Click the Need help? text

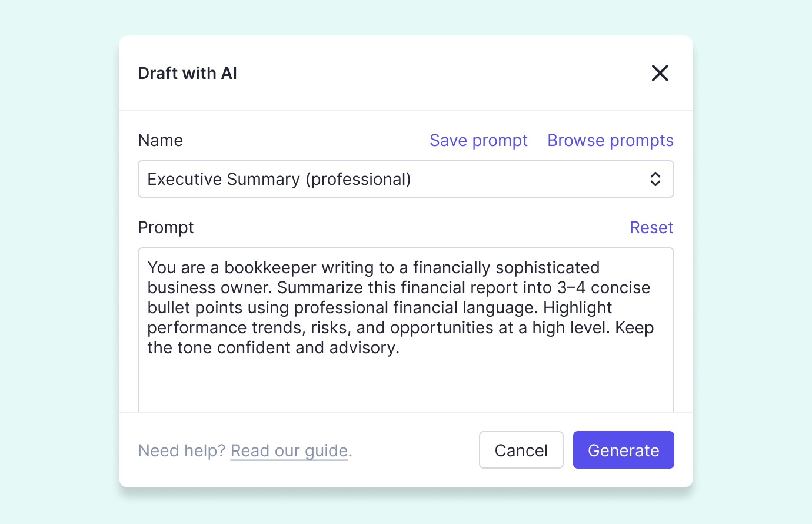click(181, 450)
